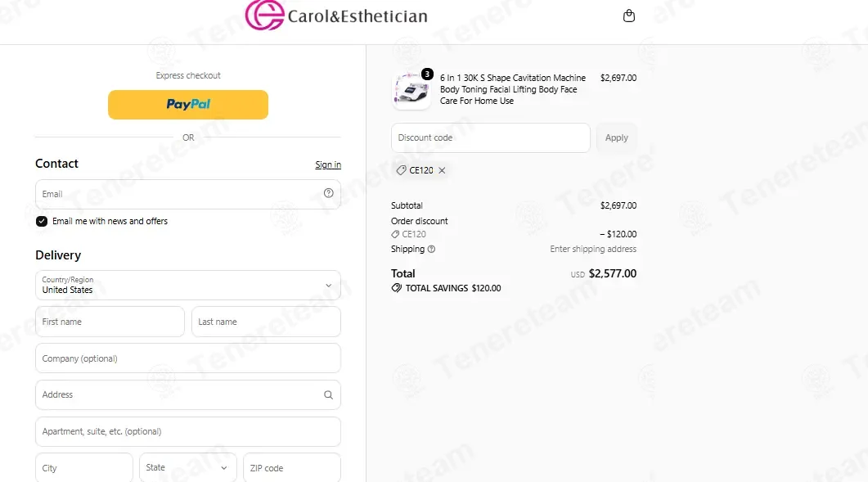The width and height of the screenshot is (868, 482).
Task: Pay with PayPal express checkout
Action: 188,105
